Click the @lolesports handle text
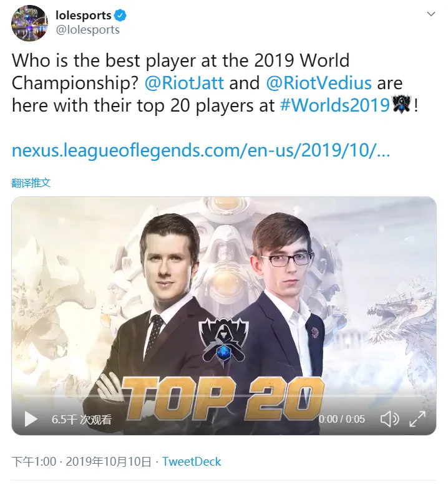 tap(87, 30)
